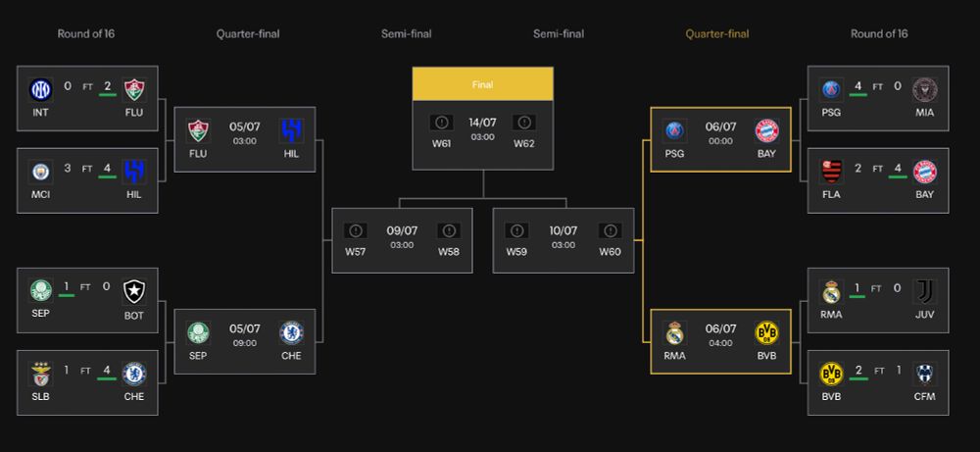Click W59 placeholder icon in semi-final
Viewport: 980px width, 452px height.
coord(516,230)
